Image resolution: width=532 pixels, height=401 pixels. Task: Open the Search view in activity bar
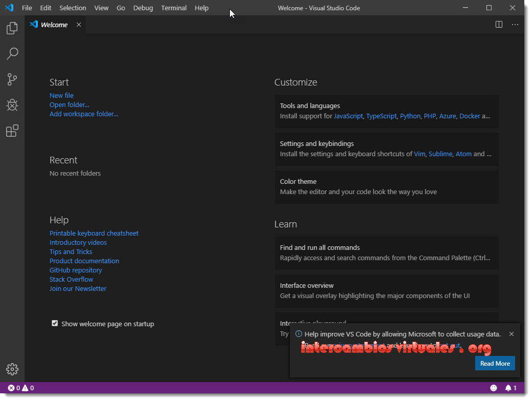pyautogui.click(x=12, y=54)
